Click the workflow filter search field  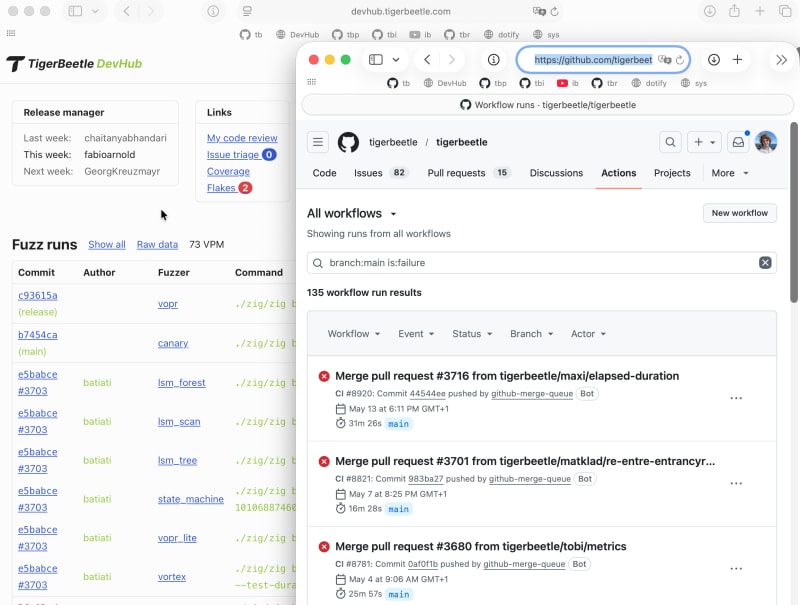pyautogui.click(x=541, y=263)
